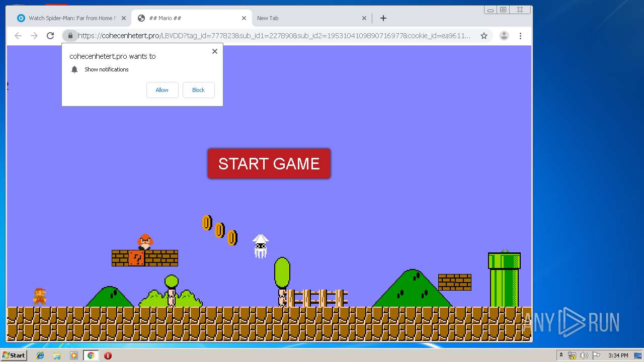Minimize the Chrome window

[491, 10]
